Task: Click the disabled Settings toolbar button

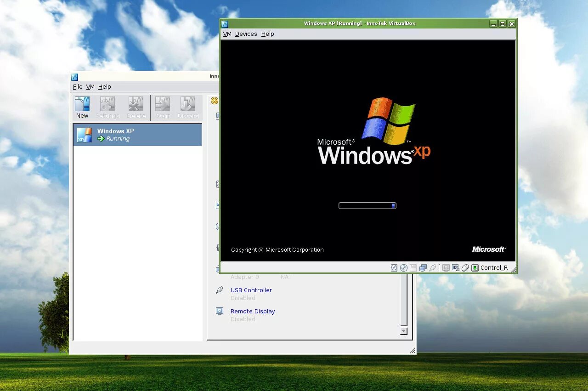Action: 107,108
